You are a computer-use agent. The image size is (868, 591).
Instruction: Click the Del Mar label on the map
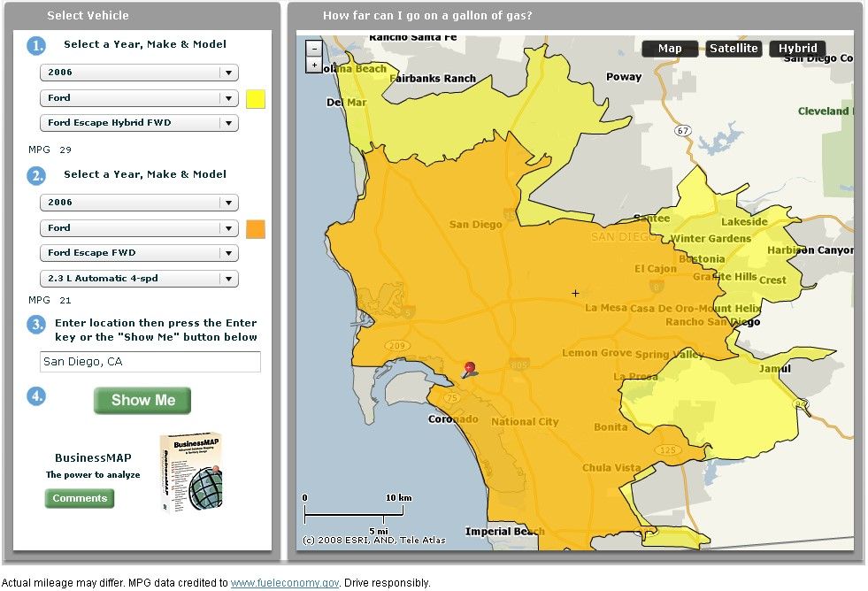tap(347, 103)
